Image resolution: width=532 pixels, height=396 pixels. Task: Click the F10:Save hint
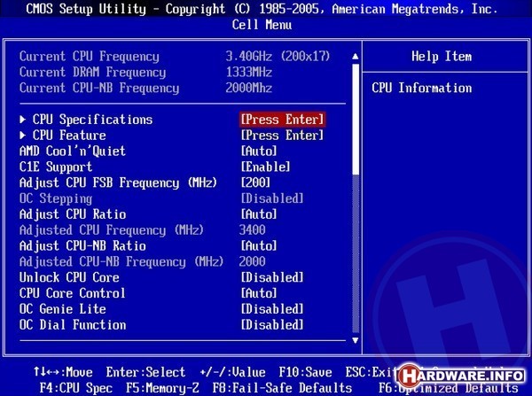[305, 372]
